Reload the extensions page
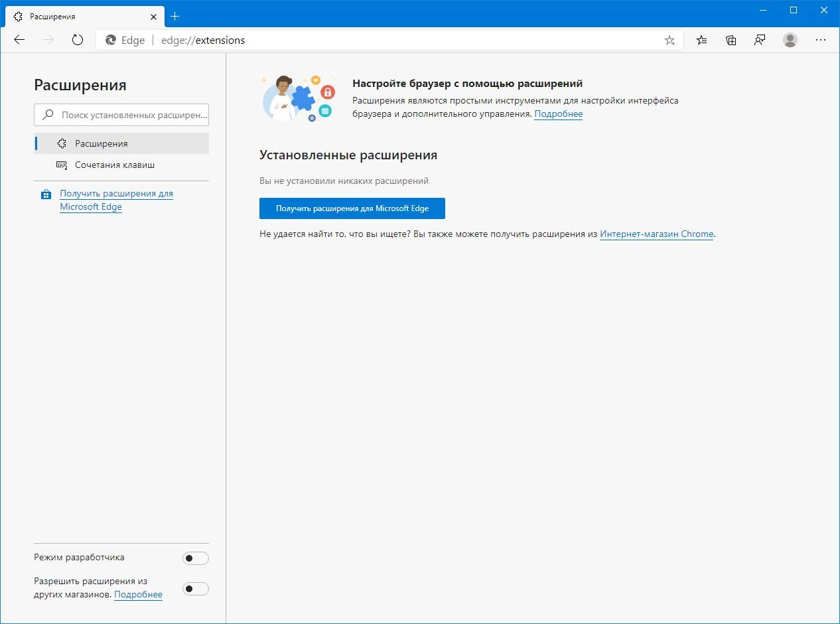The height and width of the screenshot is (624, 840). (x=78, y=40)
